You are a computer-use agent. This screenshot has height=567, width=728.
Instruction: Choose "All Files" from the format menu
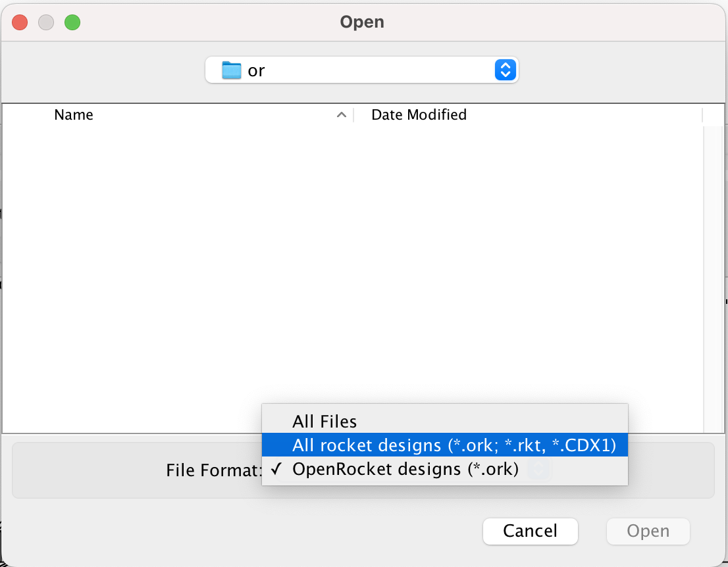coord(325,422)
